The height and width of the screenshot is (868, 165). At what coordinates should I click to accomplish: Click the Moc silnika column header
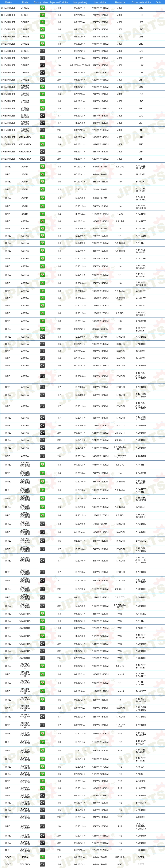coord(100,2)
